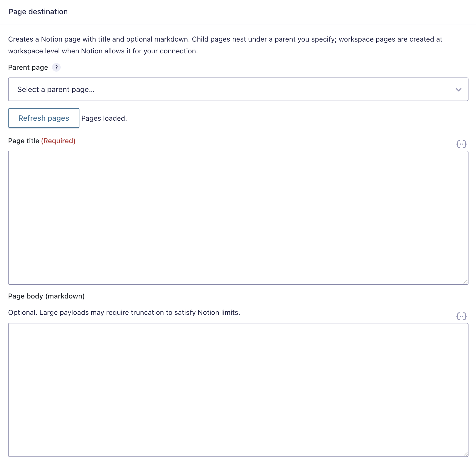Focus the Page title text area
This screenshot has height=472, width=476.
coord(238,218)
